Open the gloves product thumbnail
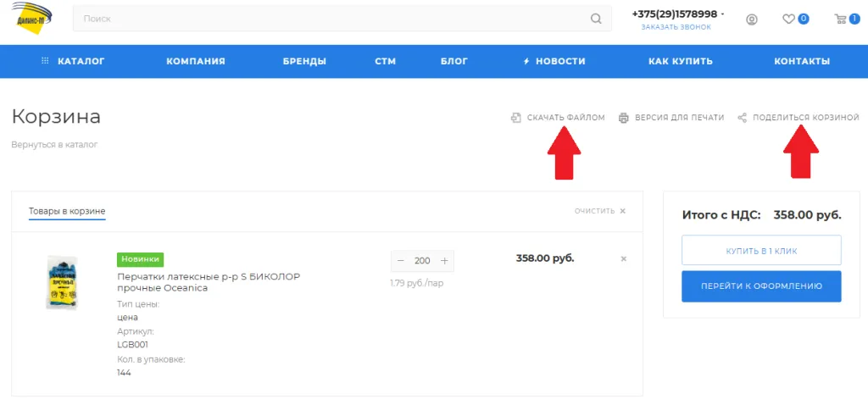Viewport: 868px width, 405px height. tap(61, 282)
